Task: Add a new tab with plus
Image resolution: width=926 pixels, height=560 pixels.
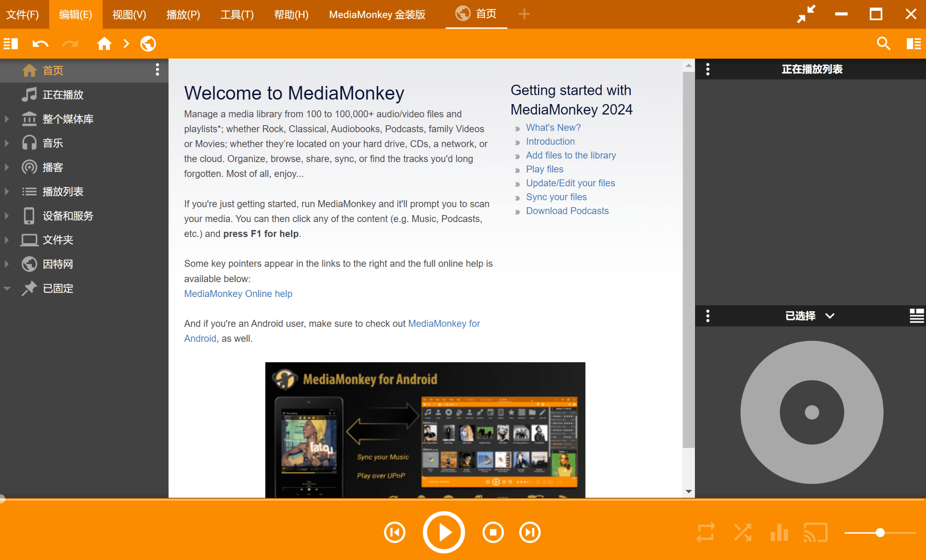Action: (524, 14)
